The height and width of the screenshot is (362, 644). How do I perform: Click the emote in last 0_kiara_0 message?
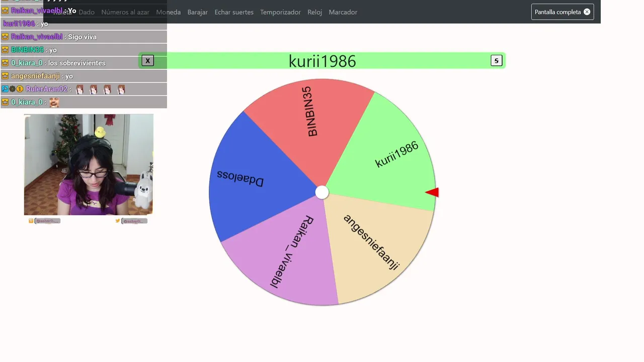tap(54, 102)
